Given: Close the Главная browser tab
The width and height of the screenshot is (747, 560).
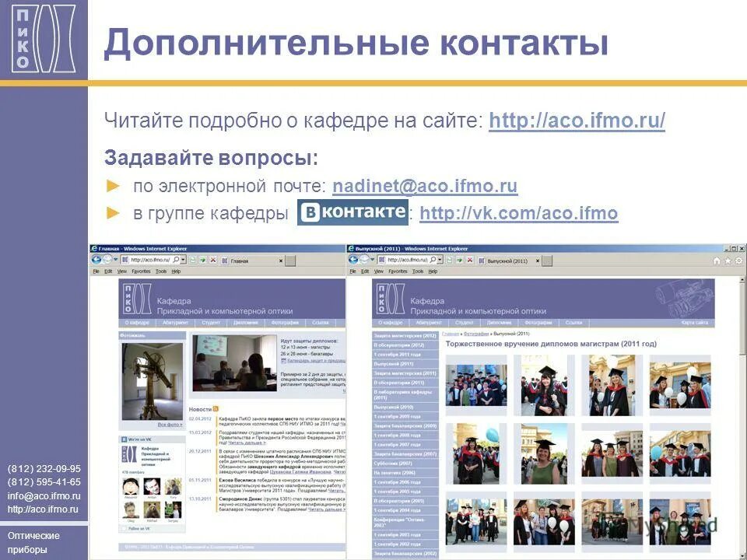Looking at the screenshot, I should coord(281,261).
